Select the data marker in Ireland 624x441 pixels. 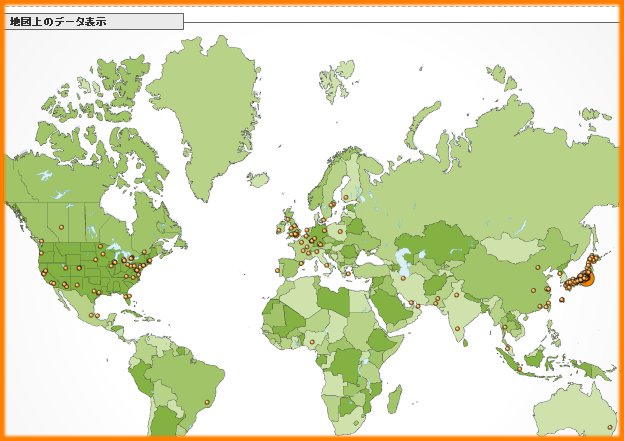tap(279, 230)
